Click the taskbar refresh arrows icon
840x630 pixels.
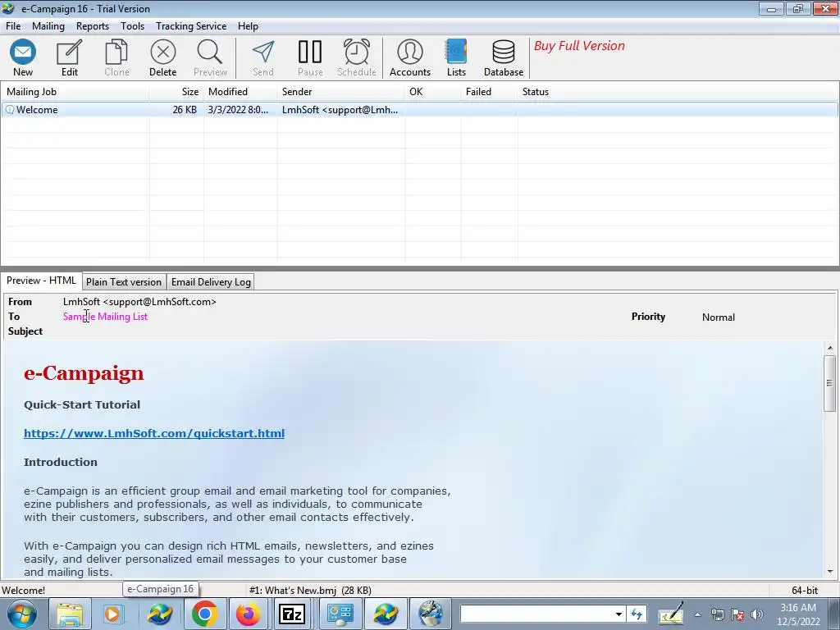[x=637, y=614]
